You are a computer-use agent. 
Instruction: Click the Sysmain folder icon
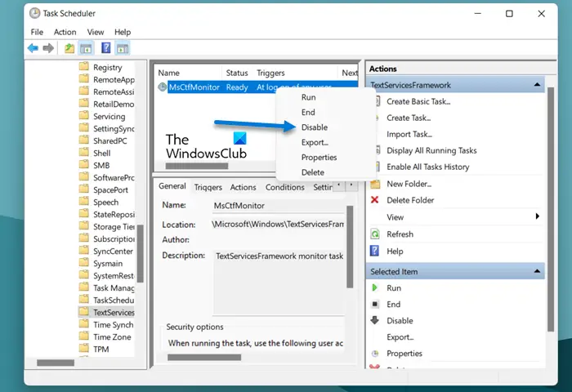pyautogui.click(x=84, y=263)
